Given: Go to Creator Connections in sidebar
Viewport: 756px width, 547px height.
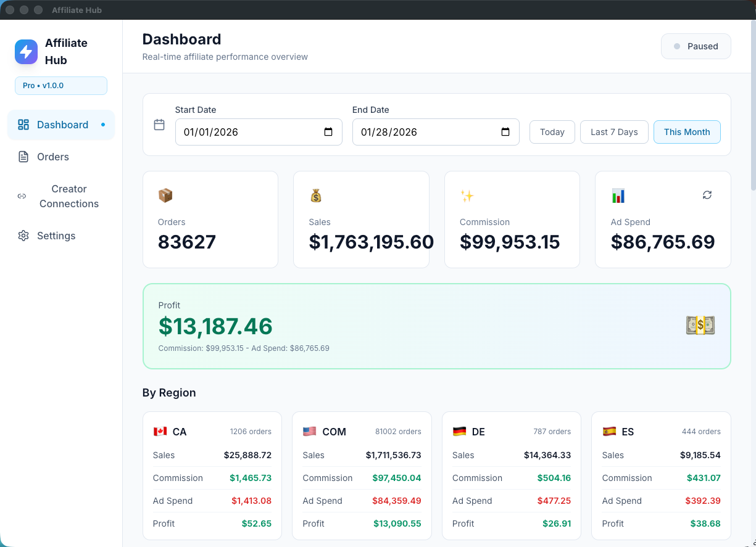Looking at the screenshot, I should pos(69,196).
